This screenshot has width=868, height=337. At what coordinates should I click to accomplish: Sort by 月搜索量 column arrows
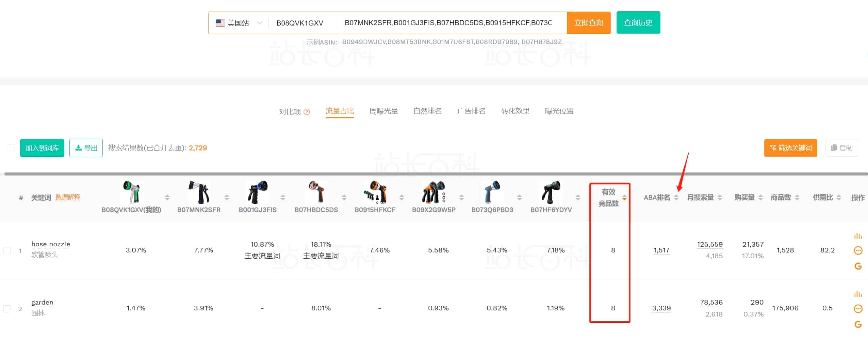720,198
